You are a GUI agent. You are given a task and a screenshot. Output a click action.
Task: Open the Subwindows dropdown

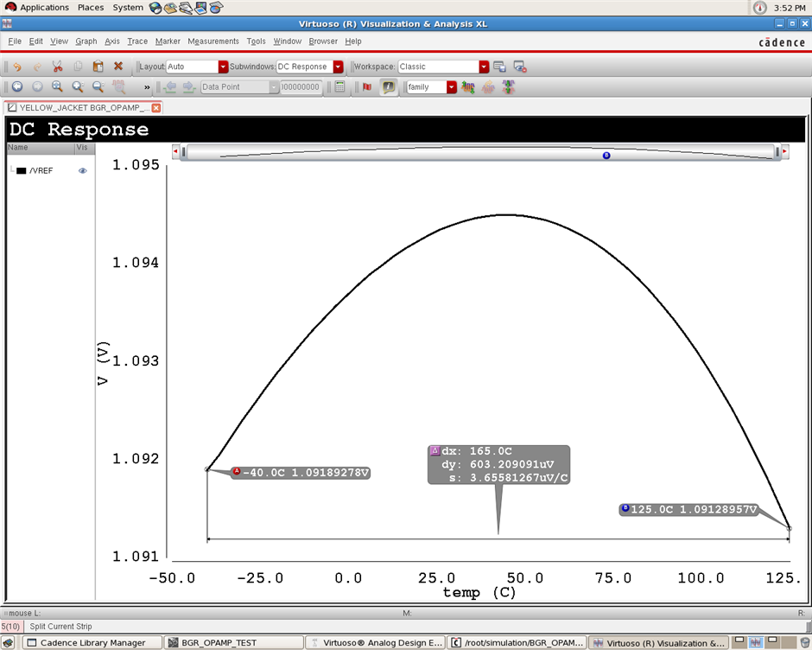(338, 67)
